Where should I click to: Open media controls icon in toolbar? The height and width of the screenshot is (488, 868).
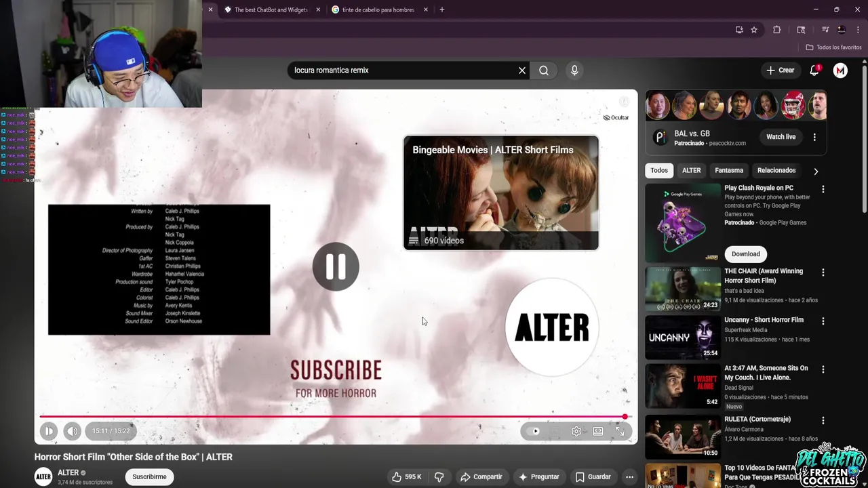825,30
